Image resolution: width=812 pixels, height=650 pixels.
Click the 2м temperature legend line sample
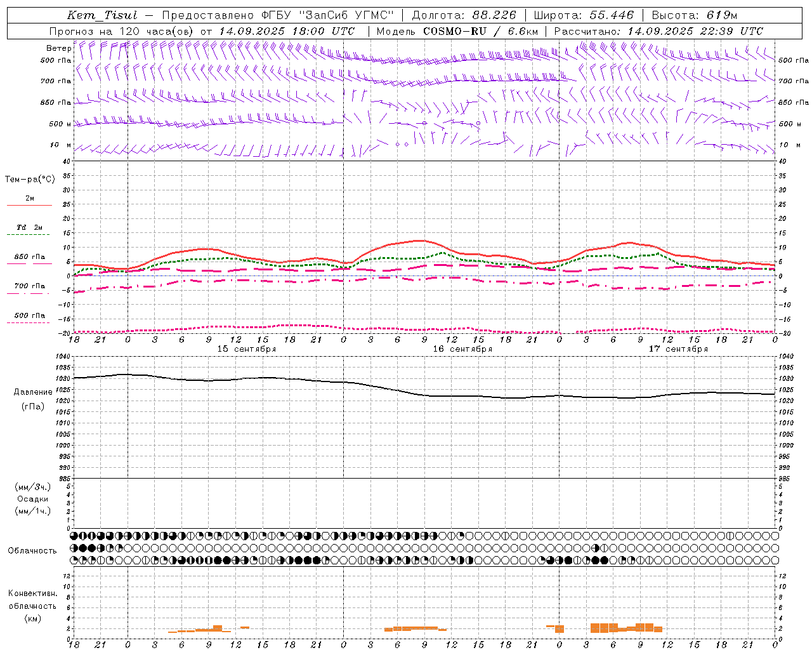pyautogui.click(x=29, y=205)
